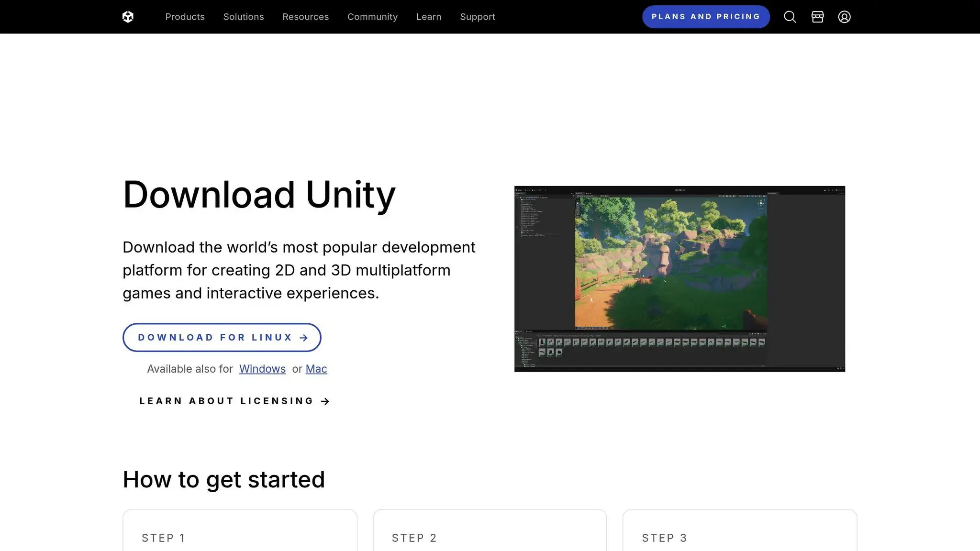Click the Asset Store icon
The image size is (980, 551).
[x=817, y=17]
